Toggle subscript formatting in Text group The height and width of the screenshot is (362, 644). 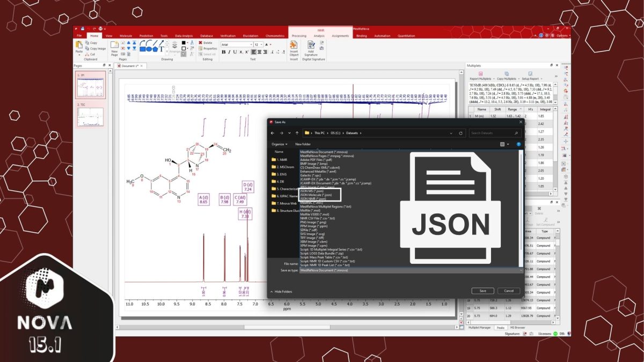240,52
